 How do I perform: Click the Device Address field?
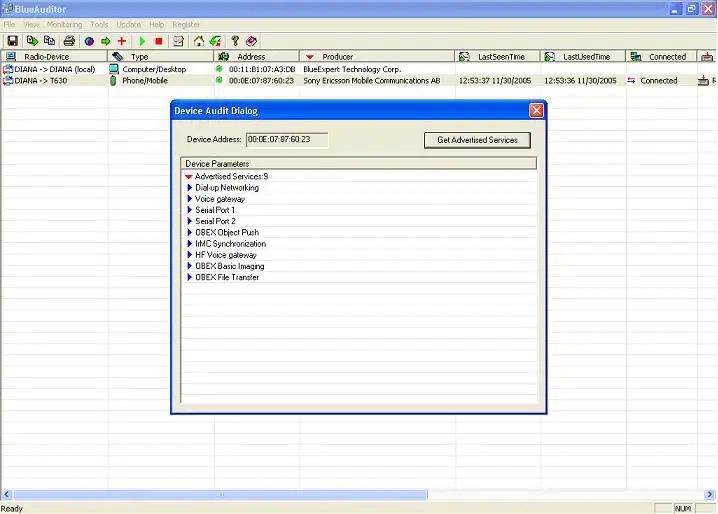[x=287, y=140]
